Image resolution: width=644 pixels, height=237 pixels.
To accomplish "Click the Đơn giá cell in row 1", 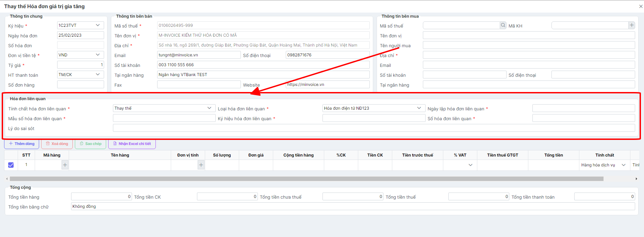I will (x=256, y=165).
